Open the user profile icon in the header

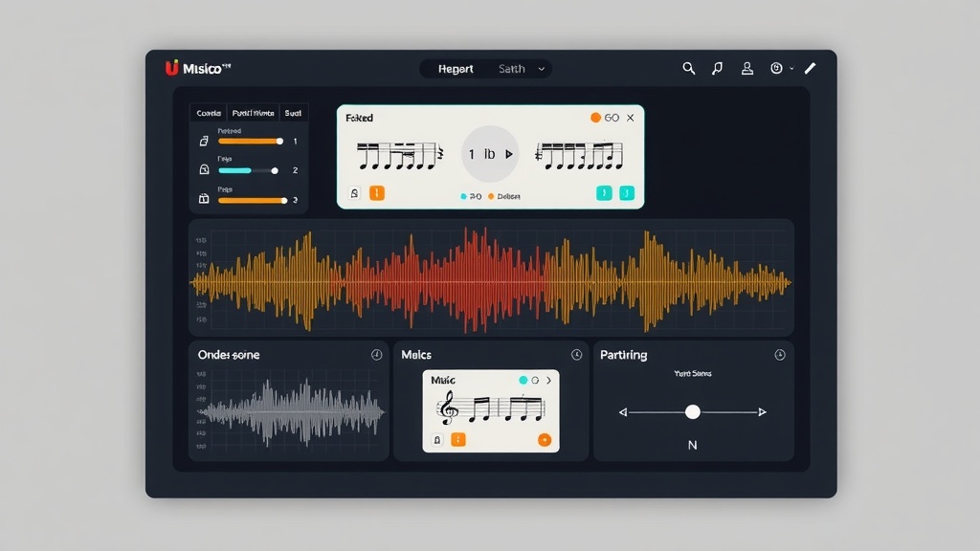pos(747,68)
